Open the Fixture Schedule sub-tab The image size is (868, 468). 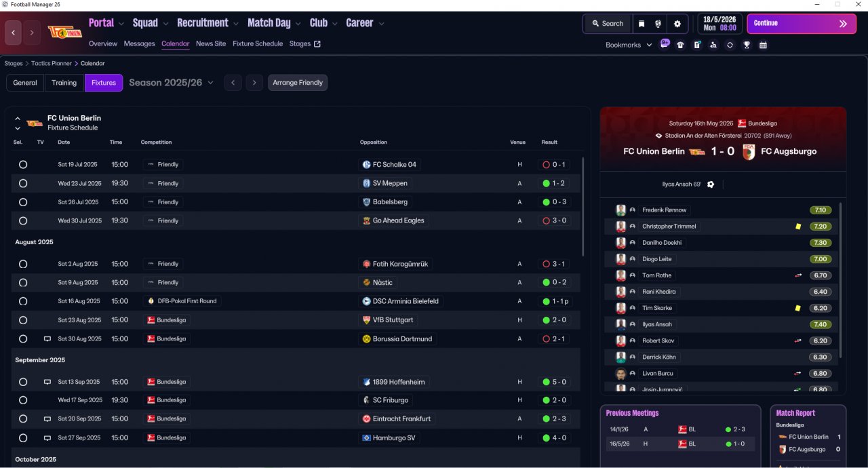(x=258, y=43)
